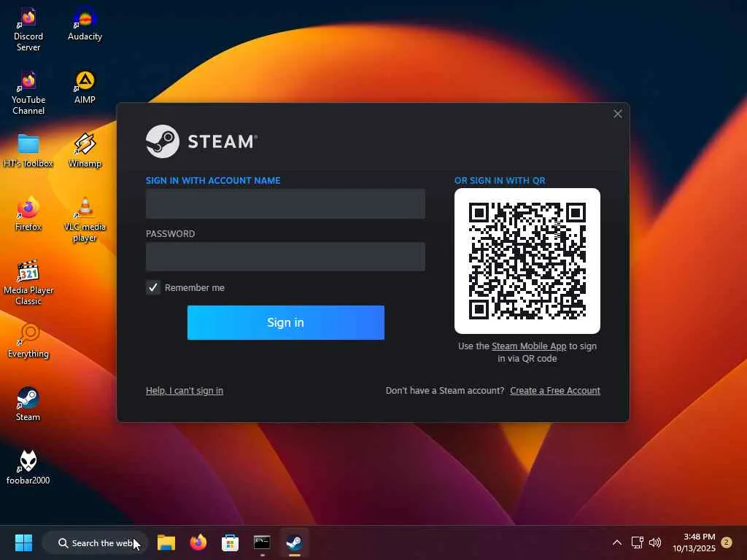Click the Search the web taskbar box

point(96,542)
